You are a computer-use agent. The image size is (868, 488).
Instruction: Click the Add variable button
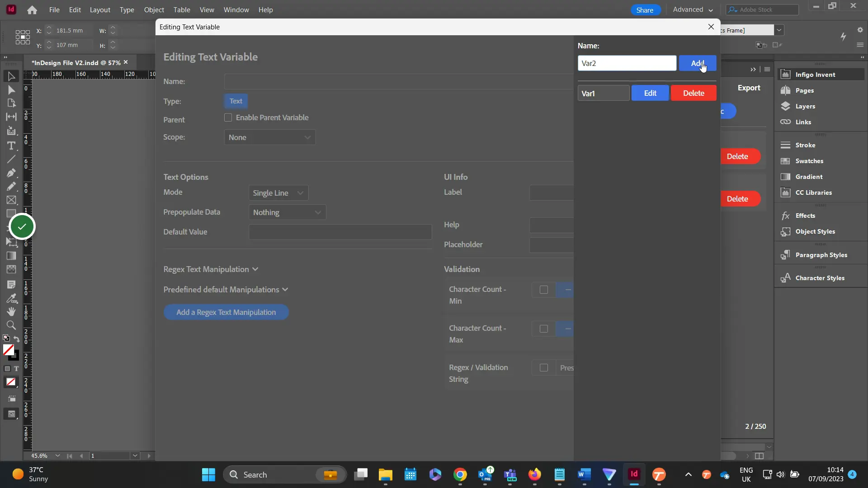click(x=698, y=63)
